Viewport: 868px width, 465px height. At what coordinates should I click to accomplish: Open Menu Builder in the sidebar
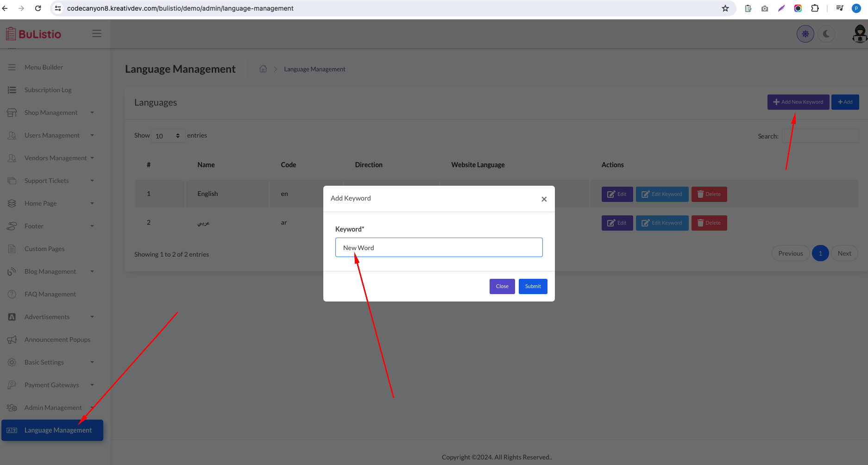pyautogui.click(x=44, y=67)
